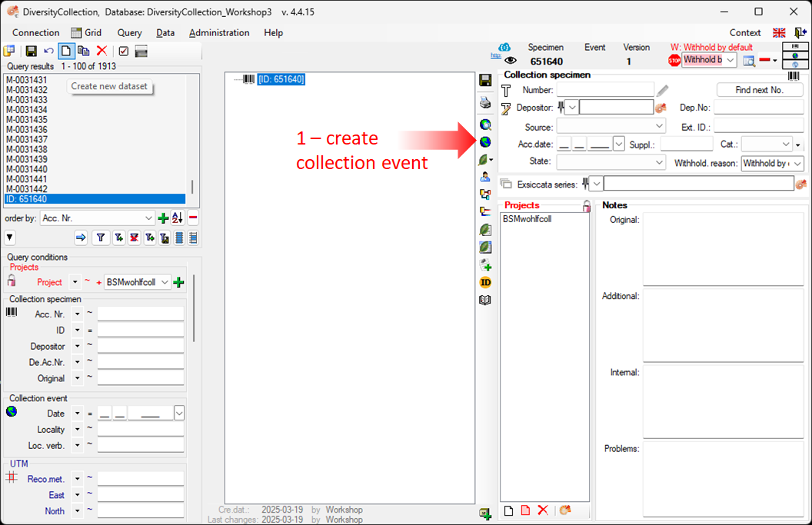Open the Acc. Nr. operator dropdown arrow
The image size is (812, 525).
click(77, 314)
